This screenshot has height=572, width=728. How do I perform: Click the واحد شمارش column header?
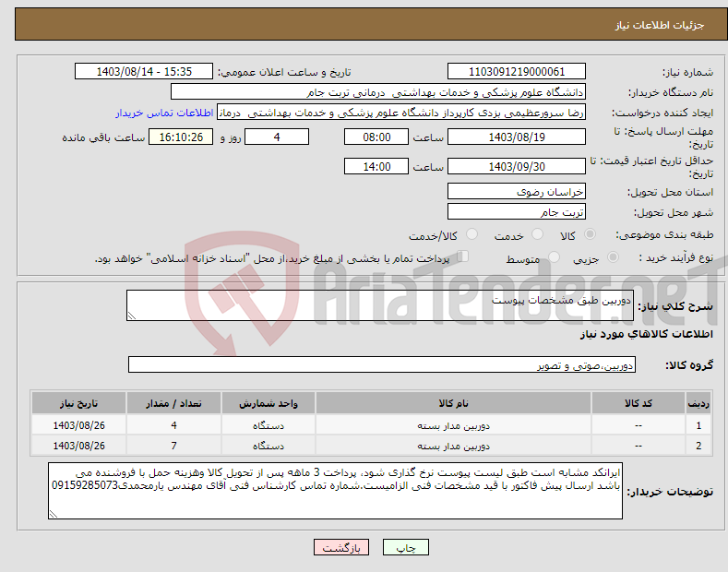point(268,403)
